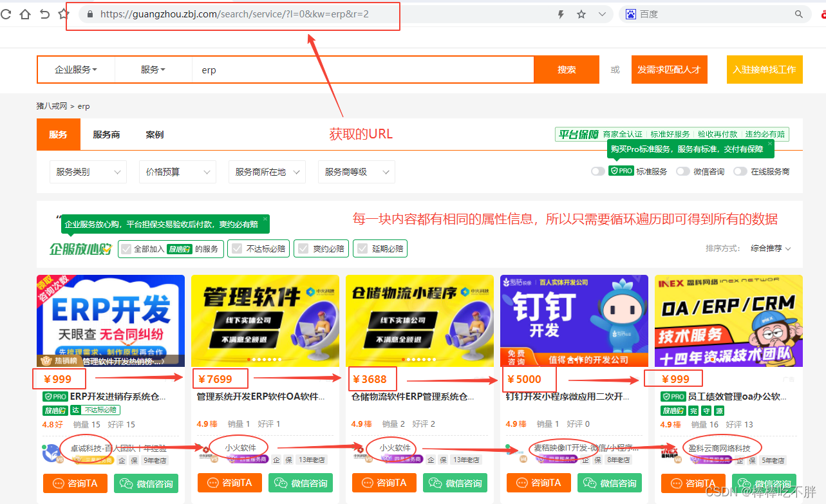Close the 购买Pro标准服务 green tooltip
This screenshot has width=826, height=504.
point(769,144)
